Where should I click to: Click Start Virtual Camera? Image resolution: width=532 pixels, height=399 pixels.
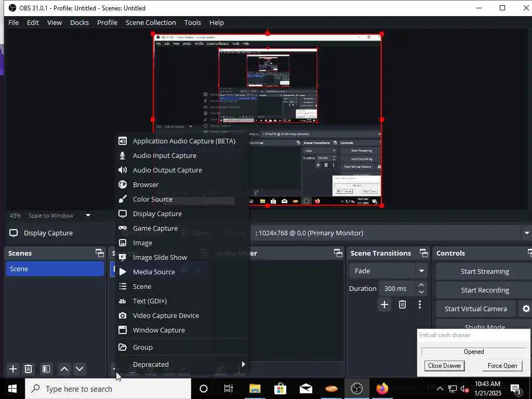point(476,309)
